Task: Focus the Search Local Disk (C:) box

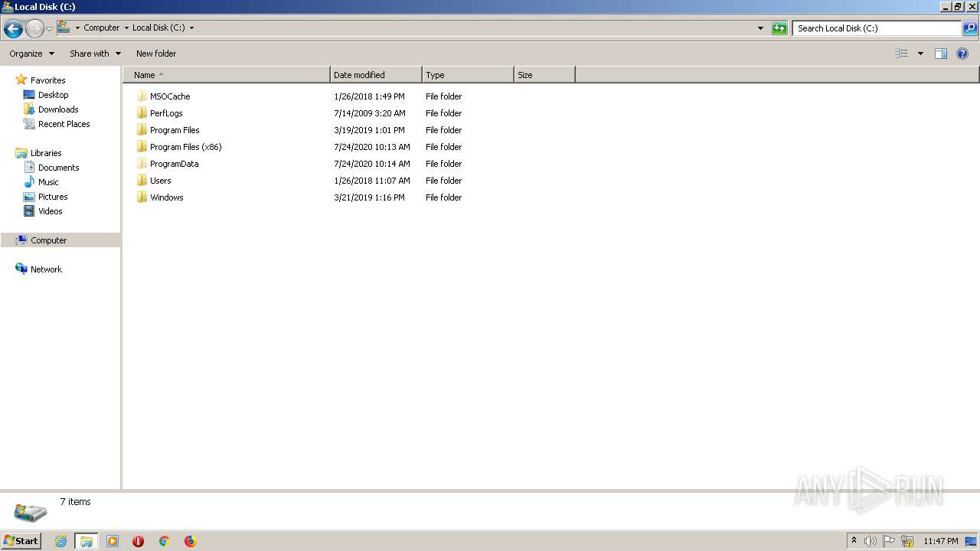Action: pos(877,28)
